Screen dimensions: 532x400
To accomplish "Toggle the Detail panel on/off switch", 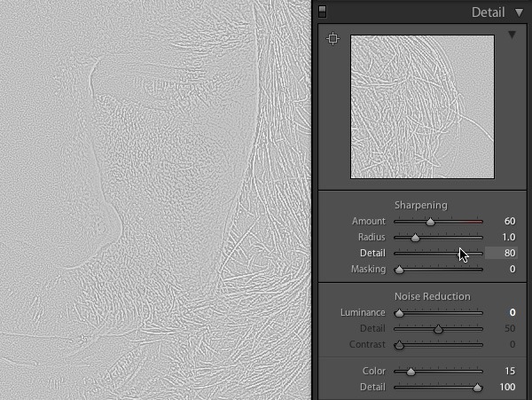I will (323, 12).
